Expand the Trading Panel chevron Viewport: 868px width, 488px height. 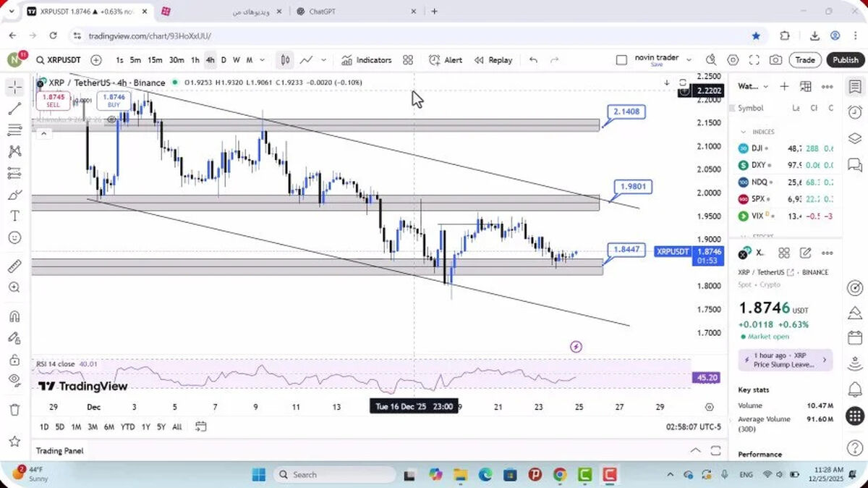tap(695, 450)
